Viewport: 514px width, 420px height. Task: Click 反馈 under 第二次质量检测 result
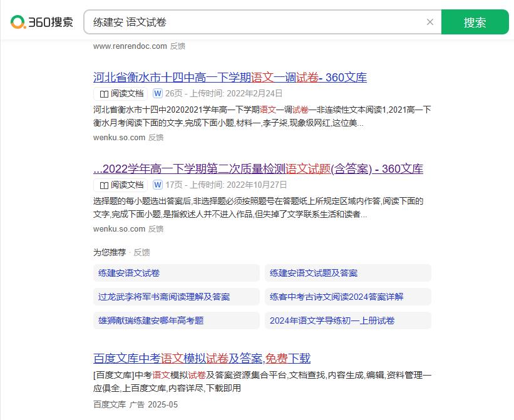pyautogui.click(x=156, y=228)
